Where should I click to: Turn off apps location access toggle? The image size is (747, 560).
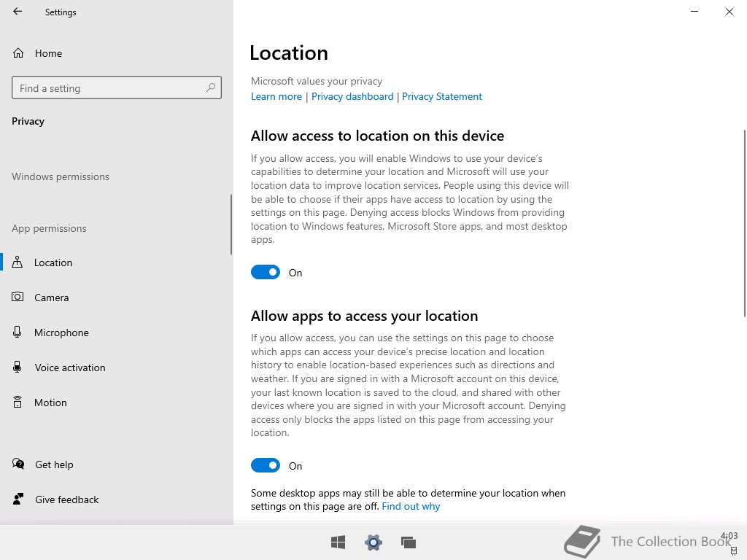[266, 465]
